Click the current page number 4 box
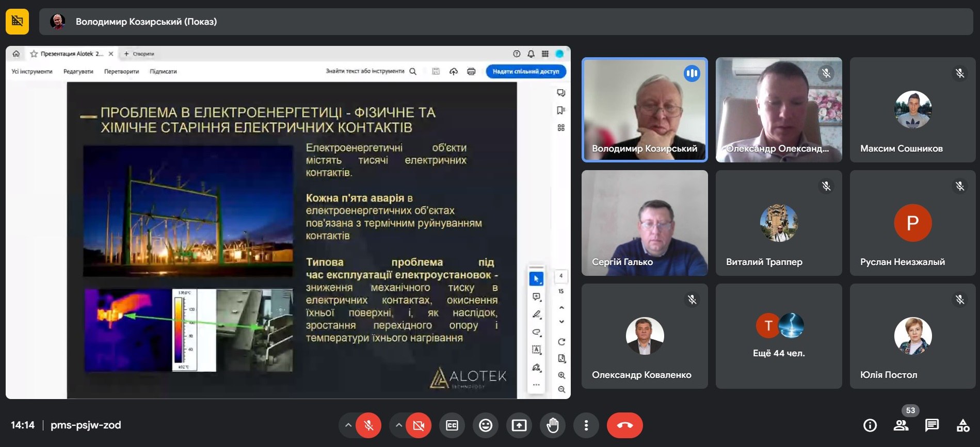Screen dimensions: 980x447 tap(561, 276)
